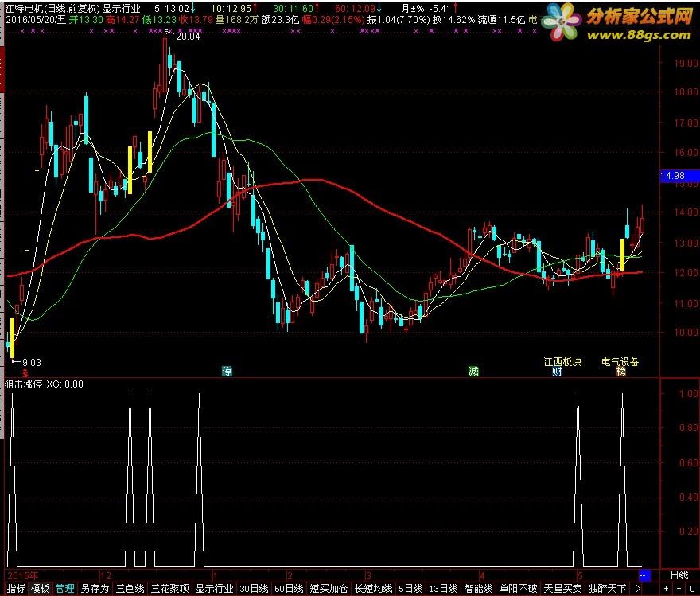The height and width of the screenshot is (596, 700).
Task: Click the 10.00 price axis label
Action: pos(686,332)
